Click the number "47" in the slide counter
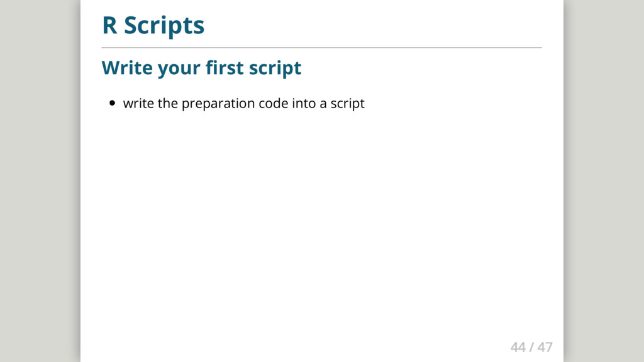 tap(545, 347)
